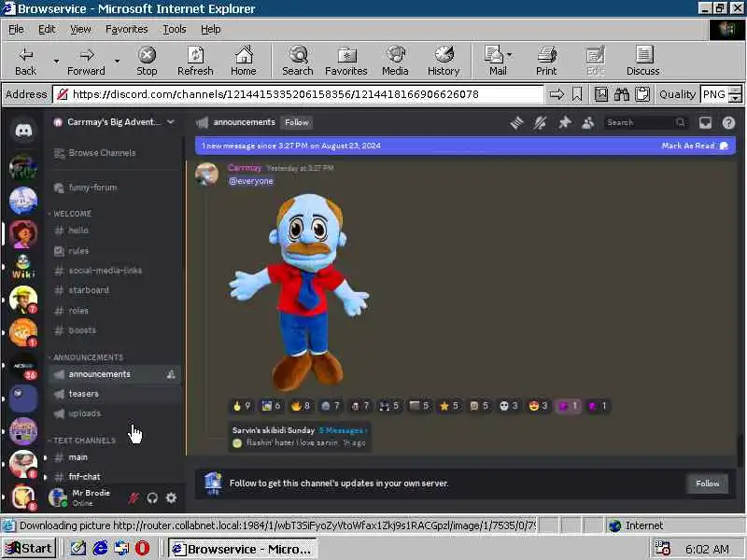
Task: Open the File menu
Action: point(16,29)
